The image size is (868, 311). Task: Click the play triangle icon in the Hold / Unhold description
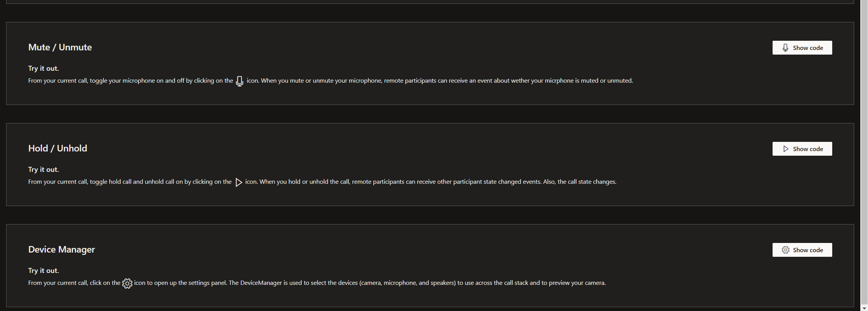(x=239, y=182)
